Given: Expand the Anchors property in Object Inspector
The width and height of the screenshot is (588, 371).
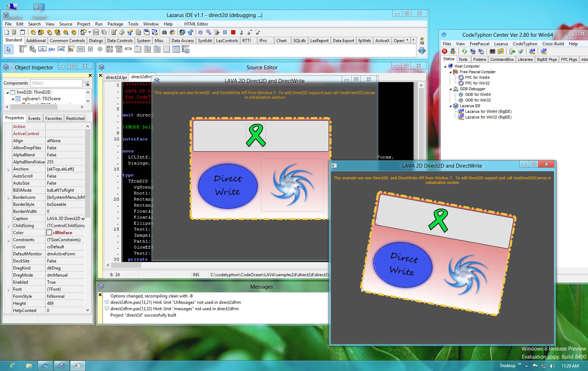Looking at the screenshot, I should (8, 170).
